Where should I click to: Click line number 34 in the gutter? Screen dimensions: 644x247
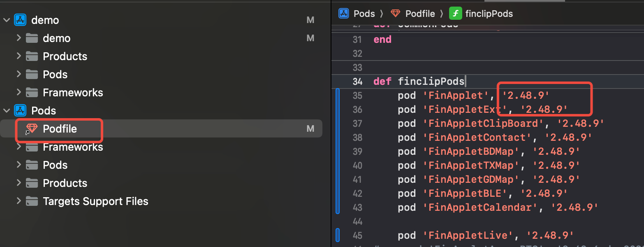tap(357, 82)
